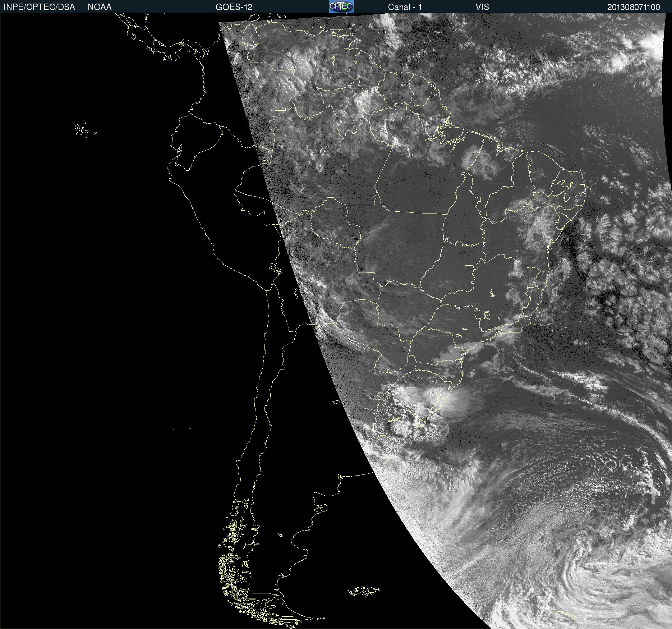672x629 pixels.
Task: Click the 201308071100 timestamp text
Action: coord(634,7)
